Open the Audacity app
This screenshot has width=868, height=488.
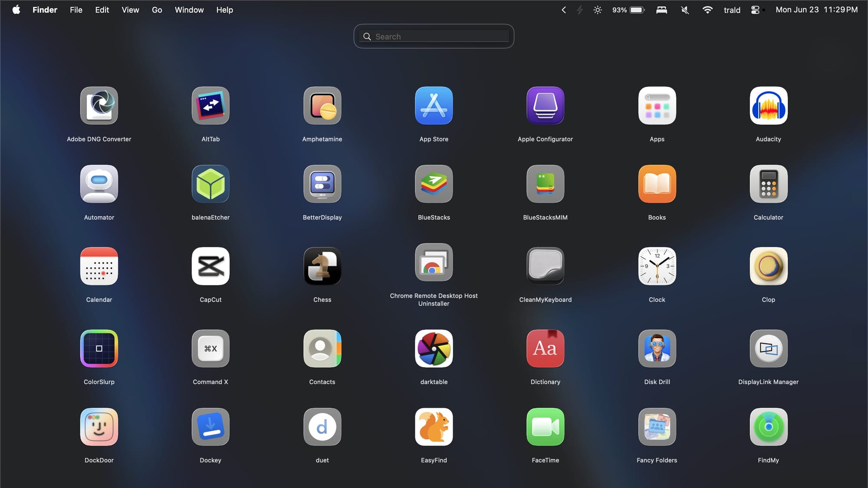pos(768,105)
